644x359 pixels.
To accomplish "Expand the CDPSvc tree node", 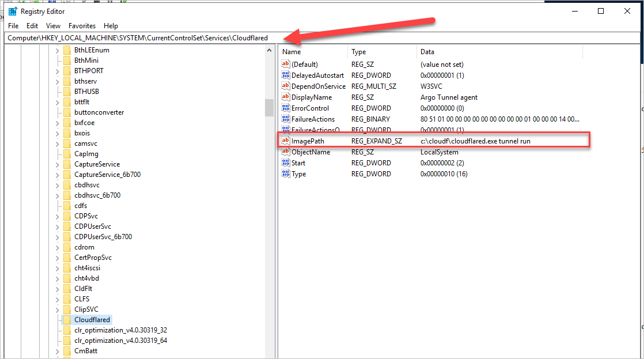I will [x=57, y=217].
